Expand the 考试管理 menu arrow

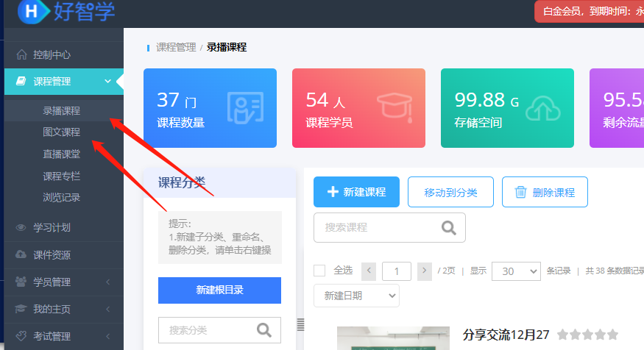108,336
